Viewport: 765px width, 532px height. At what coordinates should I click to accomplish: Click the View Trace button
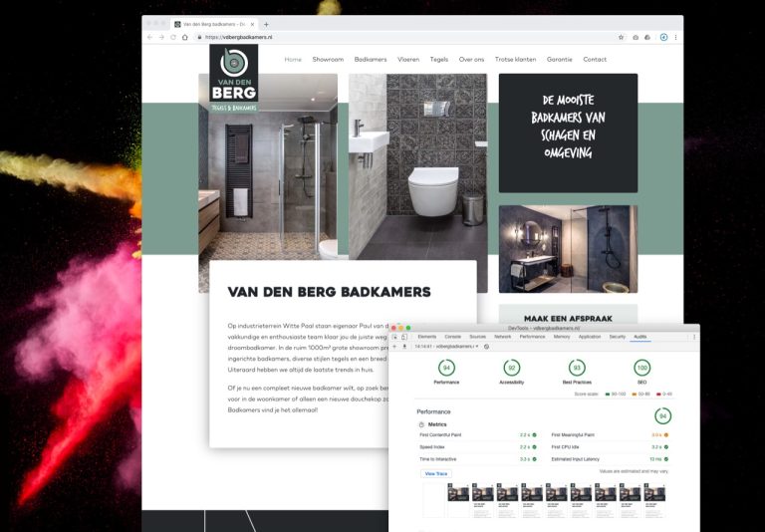(436, 474)
